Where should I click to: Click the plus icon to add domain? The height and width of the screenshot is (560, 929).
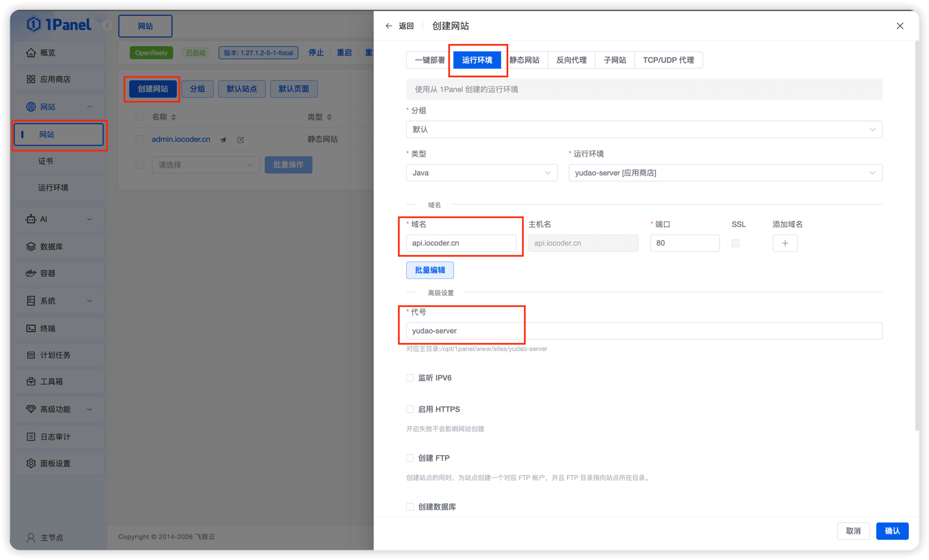[x=784, y=243]
